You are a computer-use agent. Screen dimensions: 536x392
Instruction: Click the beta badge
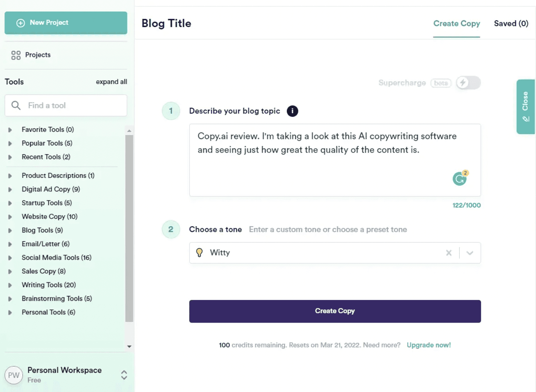click(x=441, y=83)
